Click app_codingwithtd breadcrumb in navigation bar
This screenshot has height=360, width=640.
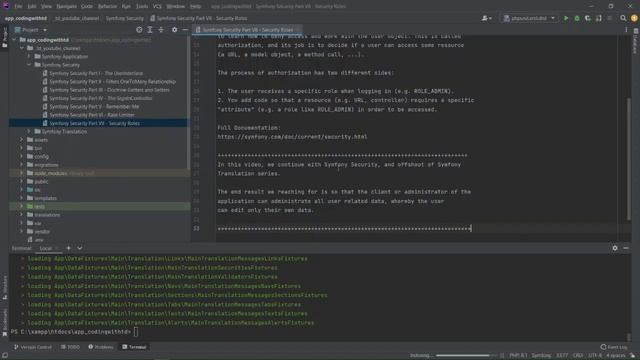(x=26, y=18)
